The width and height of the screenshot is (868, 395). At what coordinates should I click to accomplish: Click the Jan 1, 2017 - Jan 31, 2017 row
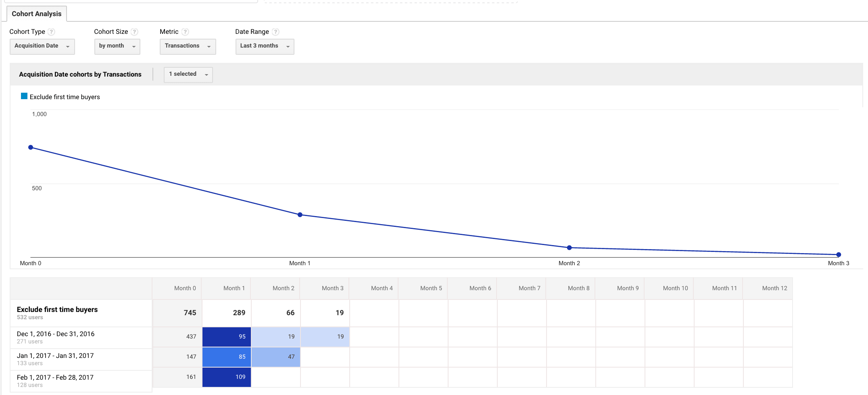point(81,359)
